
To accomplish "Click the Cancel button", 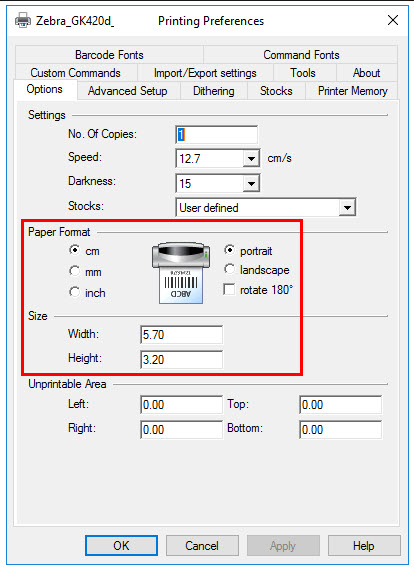I will pos(202,545).
